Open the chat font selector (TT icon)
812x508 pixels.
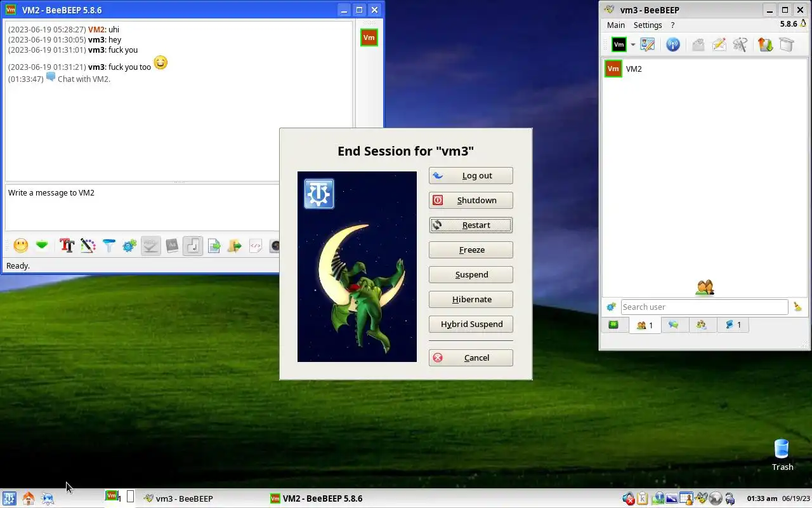[x=67, y=246]
